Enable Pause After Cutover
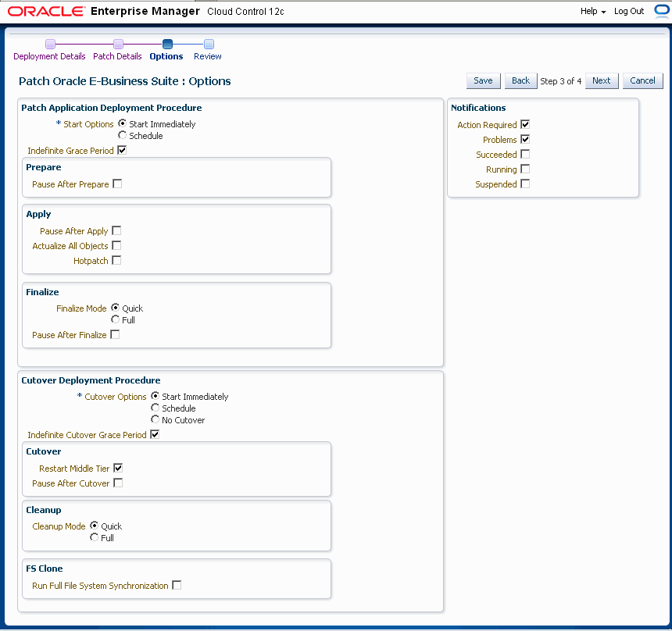This screenshot has height=631, width=672. point(118,483)
